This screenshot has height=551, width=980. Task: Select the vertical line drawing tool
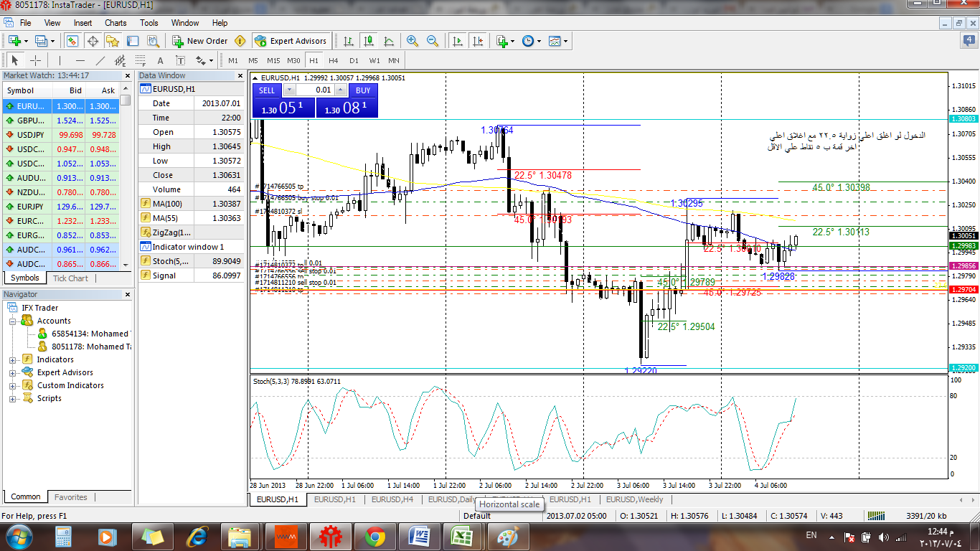pos(60,60)
